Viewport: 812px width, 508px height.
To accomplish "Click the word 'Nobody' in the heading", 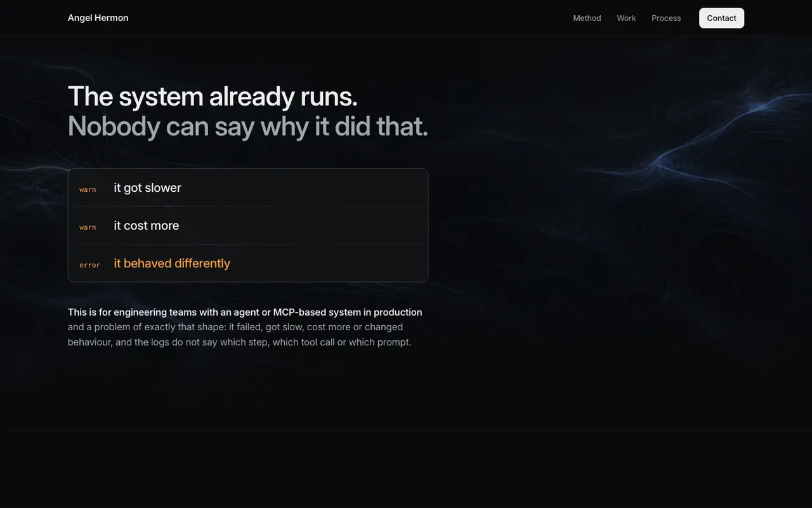I will point(114,126).
